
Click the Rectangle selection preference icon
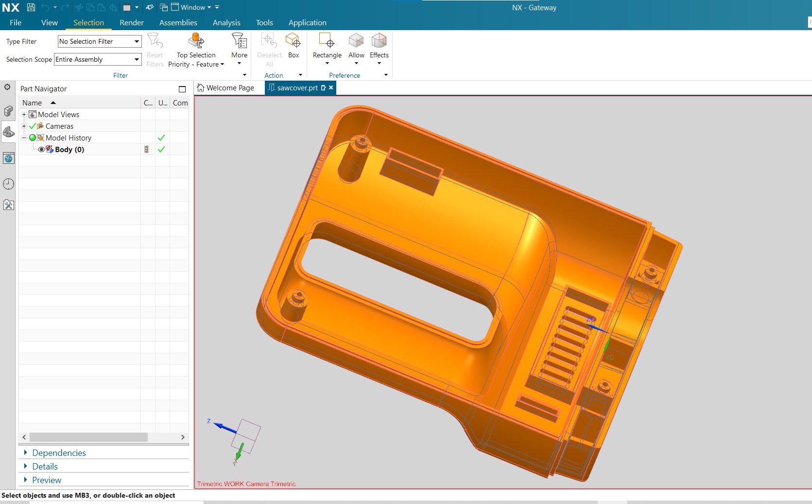coord(327,40)
